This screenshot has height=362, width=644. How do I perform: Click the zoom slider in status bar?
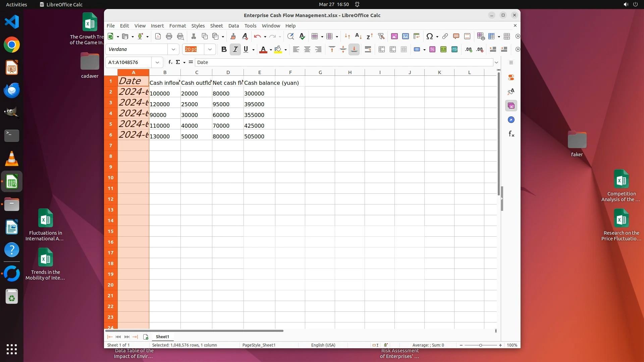480,345
